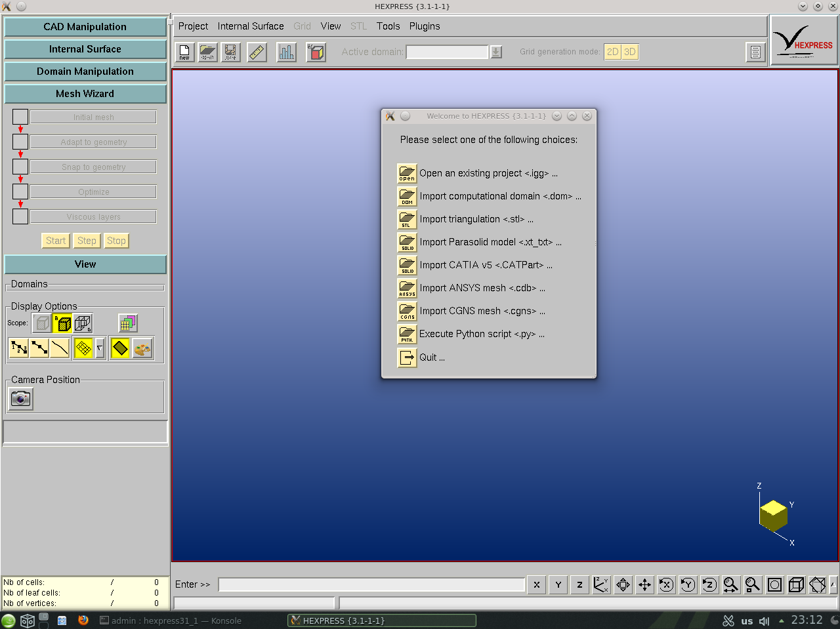Open the Plugins menu
840x629 pixels.
tap(425, 26)
